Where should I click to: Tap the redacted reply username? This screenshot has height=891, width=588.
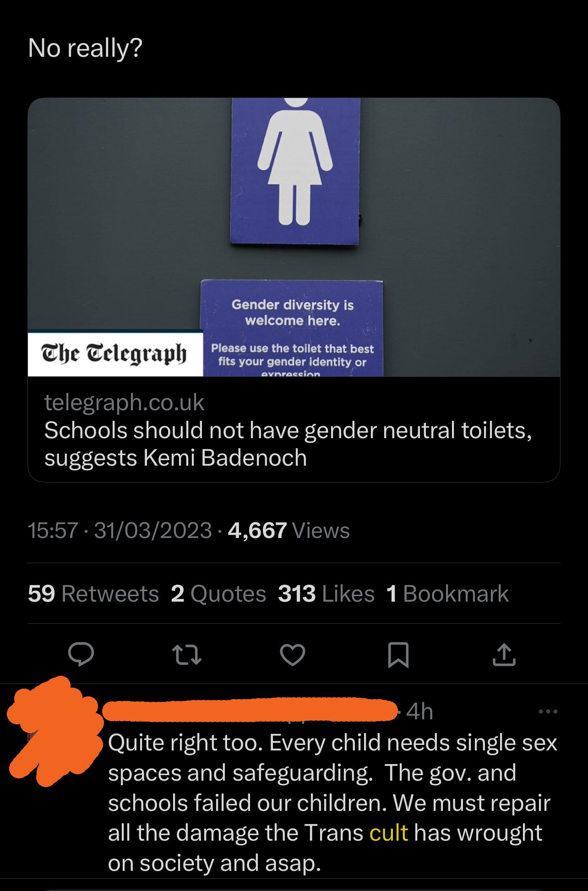250,710
